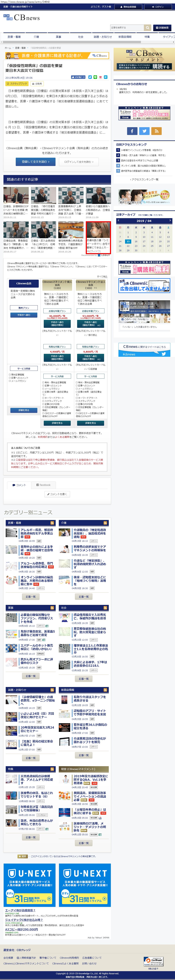
Task: Open article 大麻による検挙、17年は過去最多の3218人
Action: pyautogui.click(x=90, y=664)
